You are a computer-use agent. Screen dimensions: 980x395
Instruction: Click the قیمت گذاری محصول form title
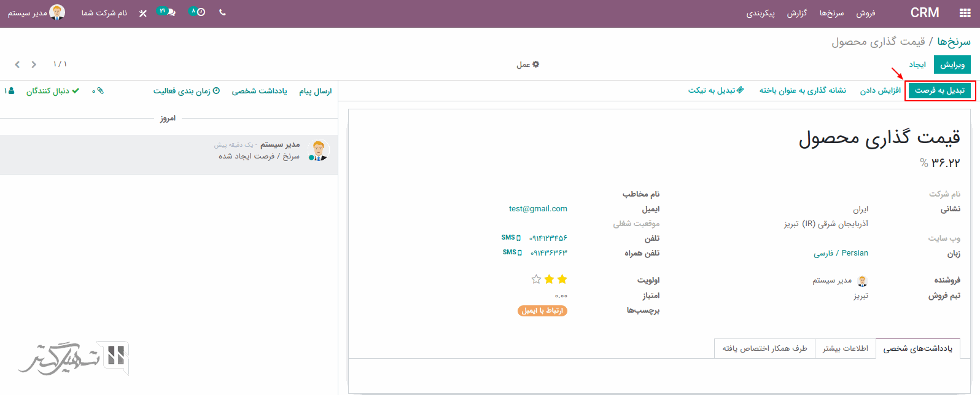tap(879, 138)
